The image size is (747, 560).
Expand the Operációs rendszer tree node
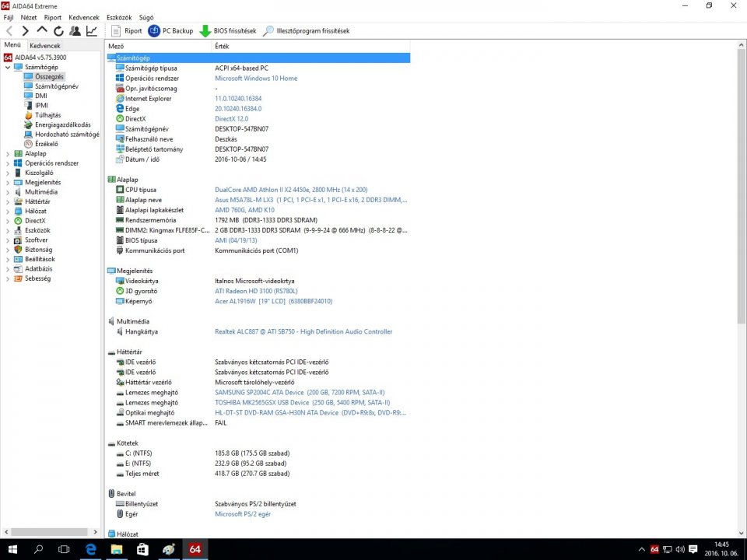click(x=8, y=163)
